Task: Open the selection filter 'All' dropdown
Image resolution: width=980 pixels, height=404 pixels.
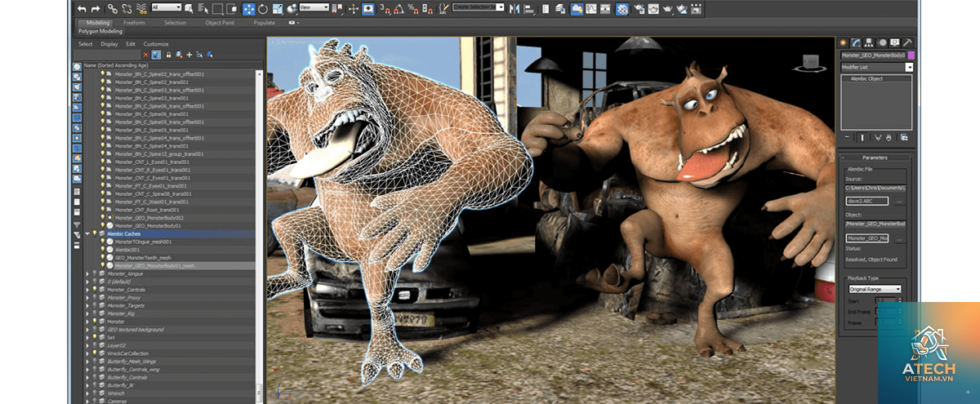Action: 167,7
